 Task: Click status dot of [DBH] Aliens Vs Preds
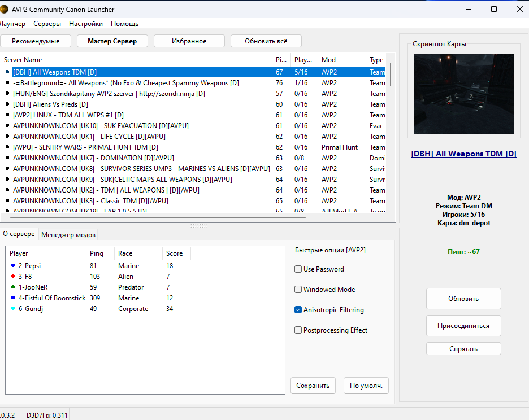click(7, 104)
